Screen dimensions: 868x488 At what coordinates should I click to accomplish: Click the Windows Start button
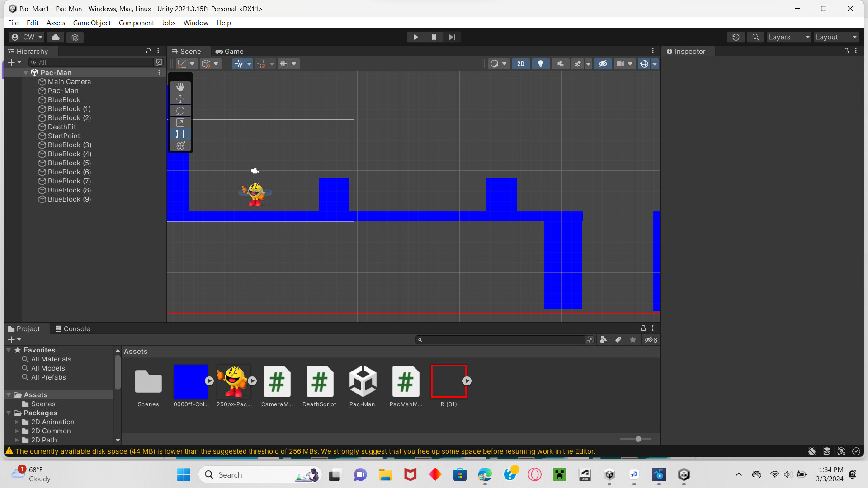click(184, 474)
